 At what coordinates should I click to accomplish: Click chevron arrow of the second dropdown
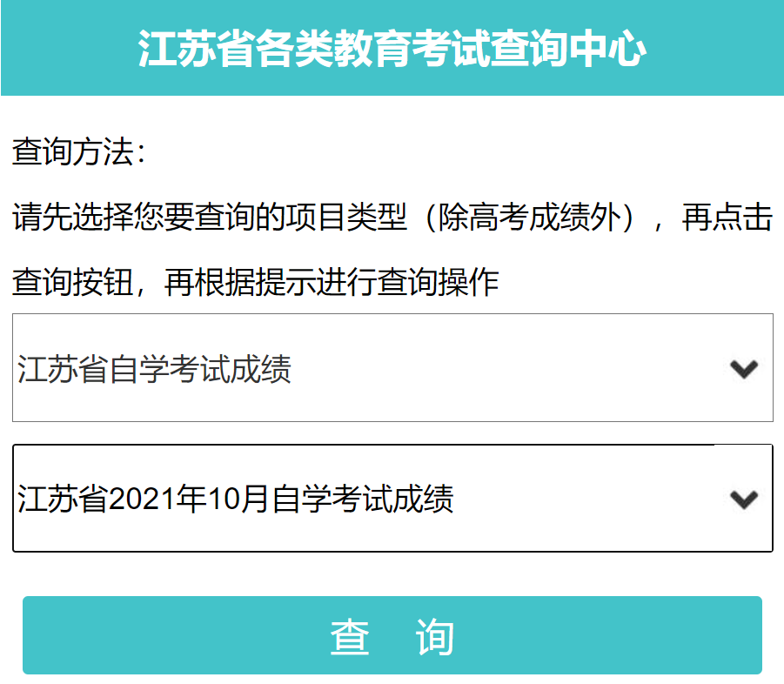click(744, 500)
